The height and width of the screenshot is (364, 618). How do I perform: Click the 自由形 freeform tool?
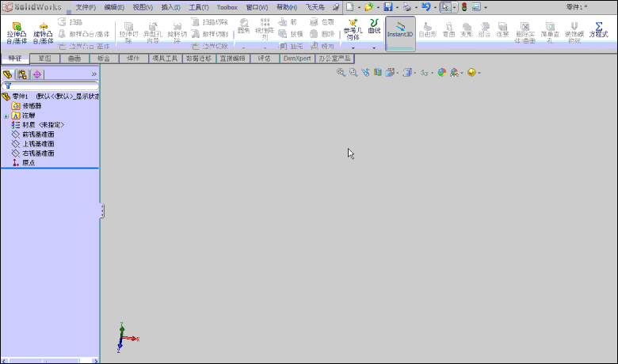click(428, 30)
